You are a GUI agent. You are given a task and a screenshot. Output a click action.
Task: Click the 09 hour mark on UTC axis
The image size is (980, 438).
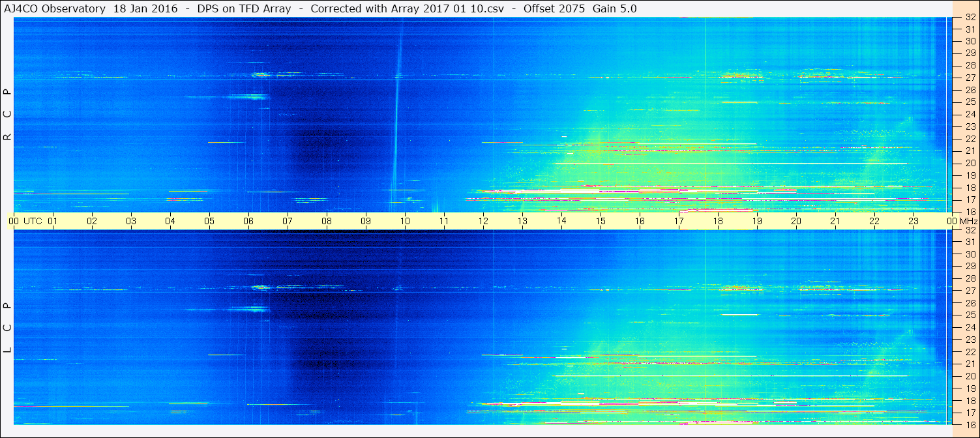click(x=366, y=221)
